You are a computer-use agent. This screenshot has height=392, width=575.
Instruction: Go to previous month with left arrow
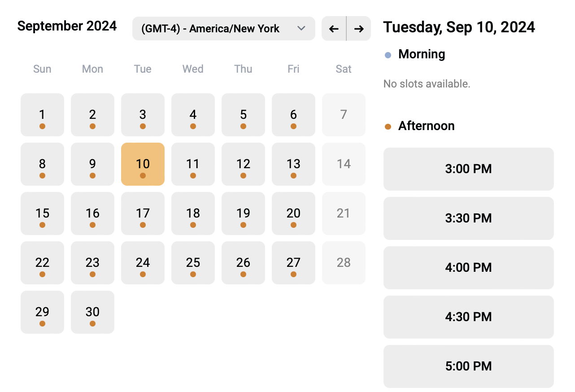pos(334,29)
